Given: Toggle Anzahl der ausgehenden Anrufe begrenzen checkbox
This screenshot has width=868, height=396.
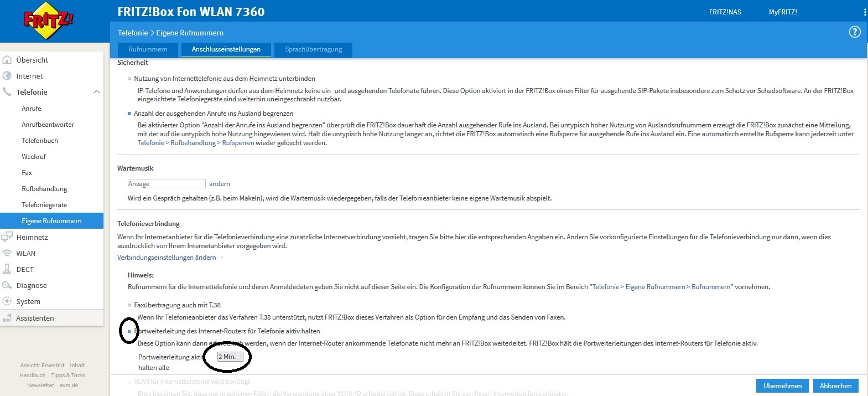Looking at the screenshot, I should tap(129, 114).
